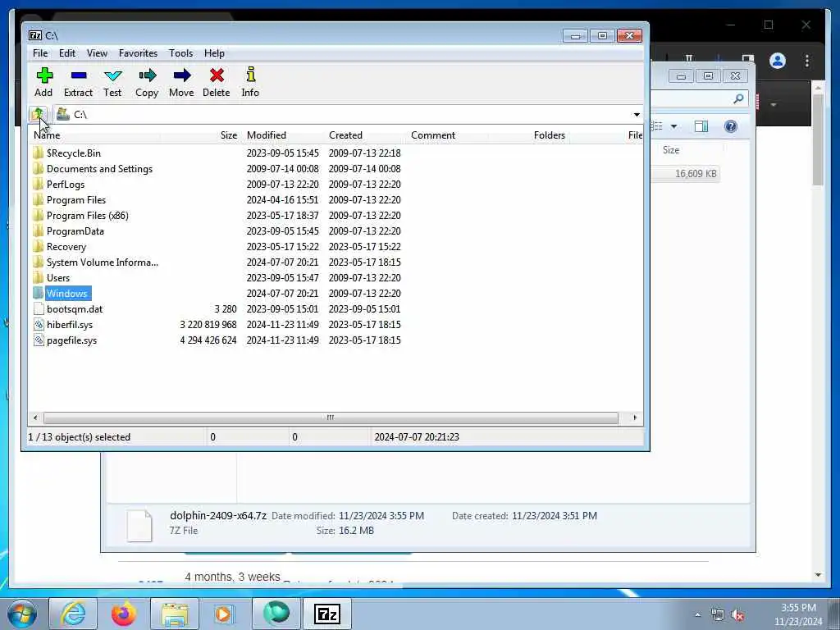Select Documents and Settings folder
Image resolution: width=840 pixels, height=630 pixels.
(x=99, y=169)
